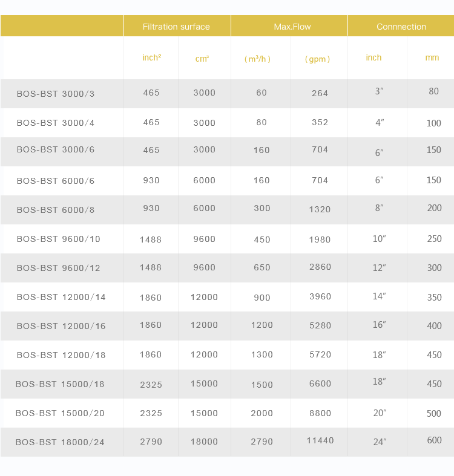The width and height of the screenshot is (454, 476).
Task: Click the cm² subheader
Action: pos(202,59)
